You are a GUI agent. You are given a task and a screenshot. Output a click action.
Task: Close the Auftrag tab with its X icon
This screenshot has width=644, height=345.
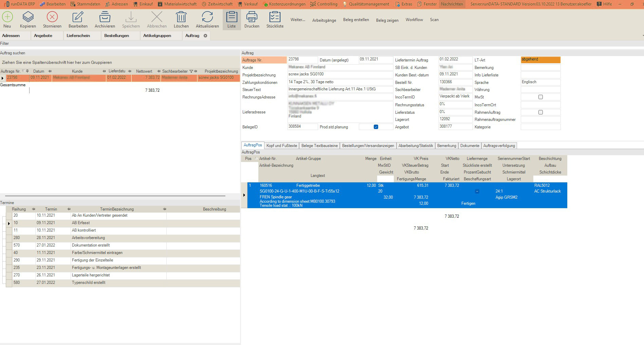205,36
